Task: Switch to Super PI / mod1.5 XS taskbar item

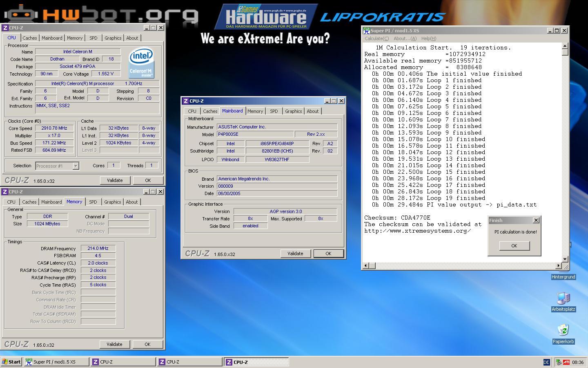Action: pos(56,362)
